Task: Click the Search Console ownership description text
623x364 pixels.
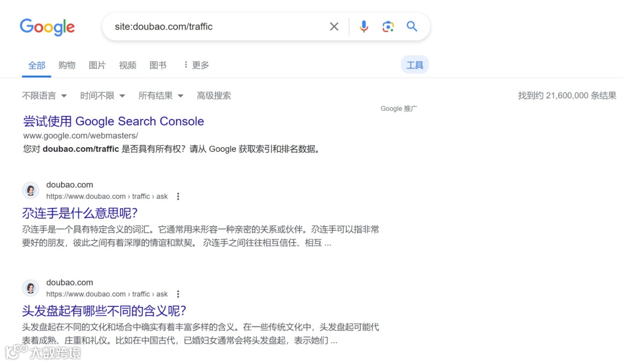Action: coord(172,149)
